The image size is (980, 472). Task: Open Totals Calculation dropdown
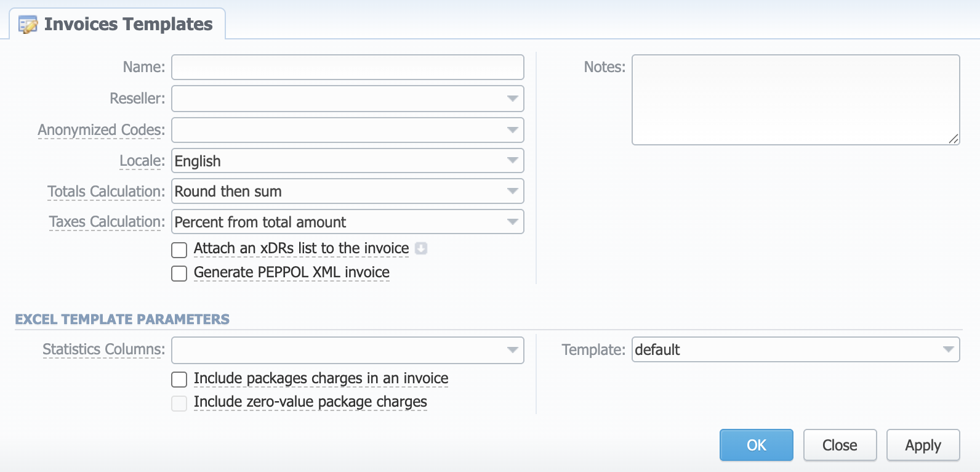(348, 191)
